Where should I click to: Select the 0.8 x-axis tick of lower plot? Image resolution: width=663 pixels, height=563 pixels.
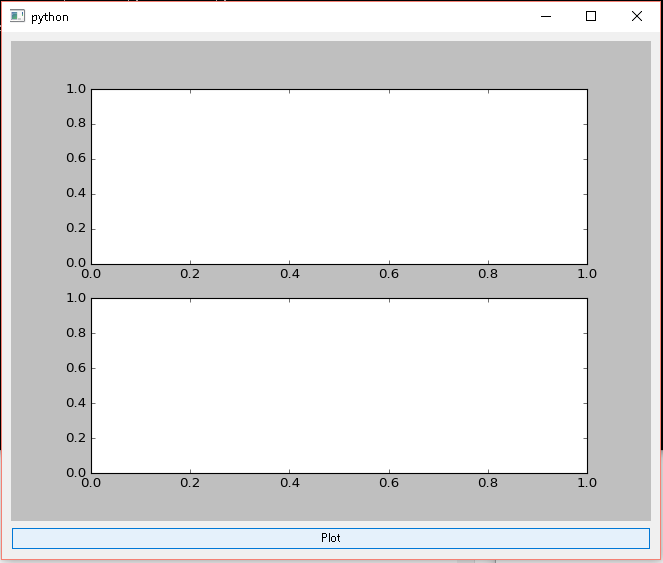coord(488,482)
